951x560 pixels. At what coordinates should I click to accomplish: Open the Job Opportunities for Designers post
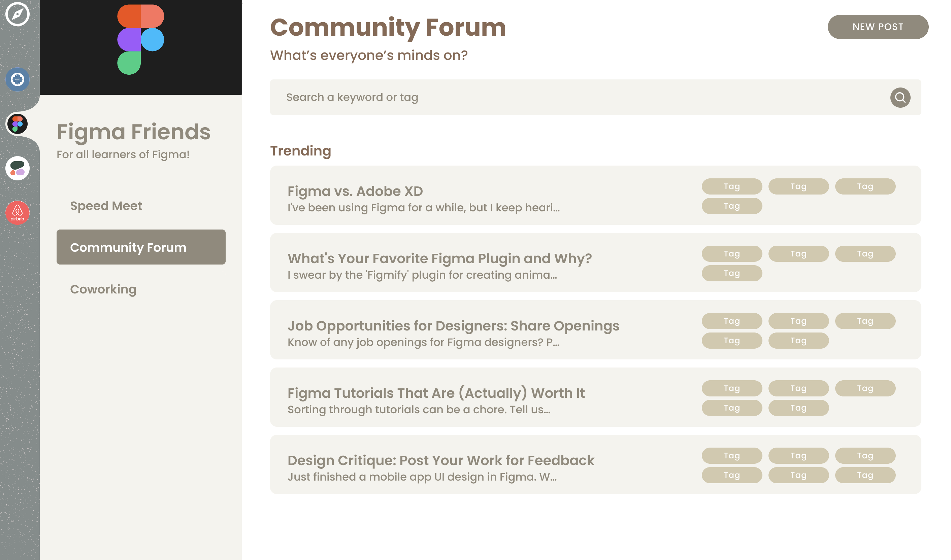tap(453, 326)
